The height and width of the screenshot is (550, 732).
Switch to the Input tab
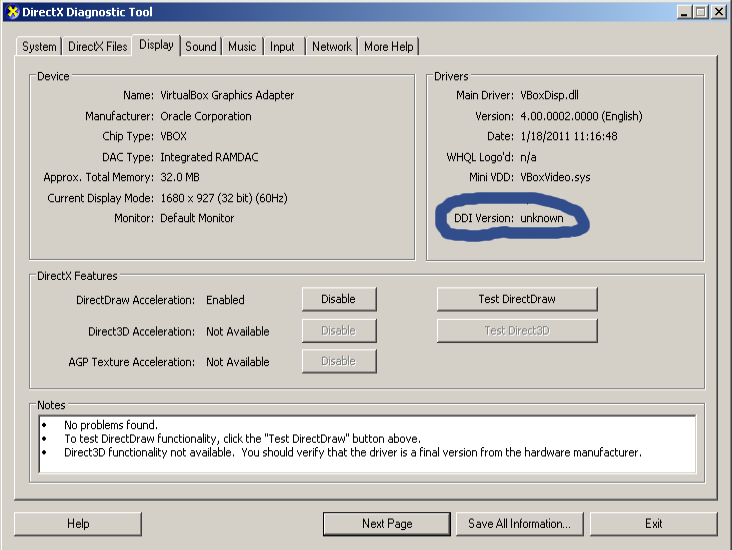282,47
